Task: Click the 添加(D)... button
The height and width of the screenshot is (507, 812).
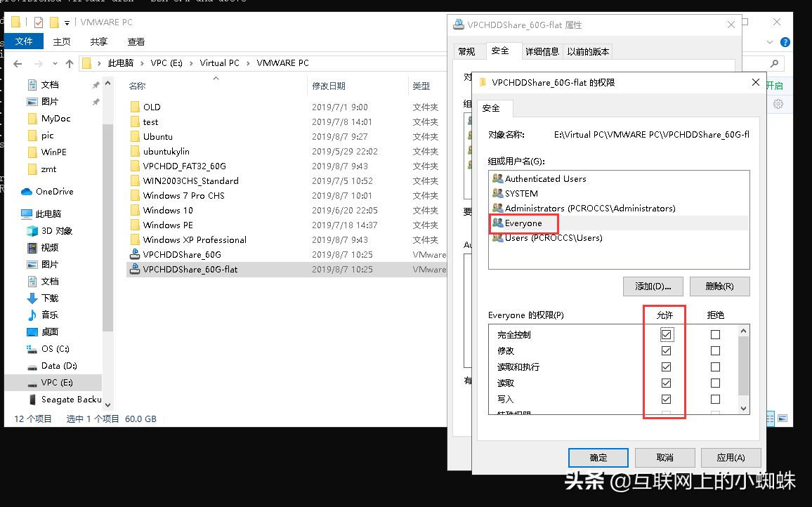Action: [x=653, y=287]
